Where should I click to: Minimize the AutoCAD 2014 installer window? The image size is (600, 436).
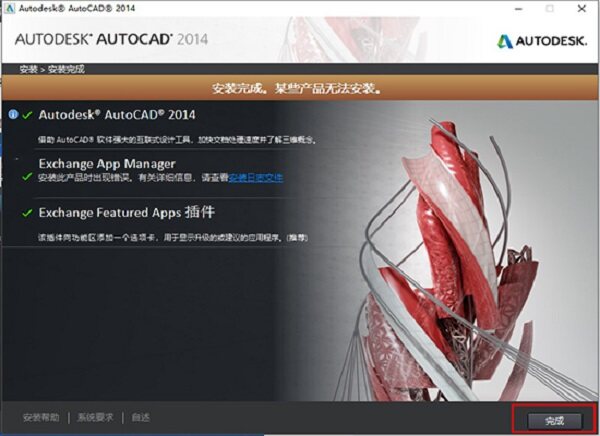coord(518,8)
